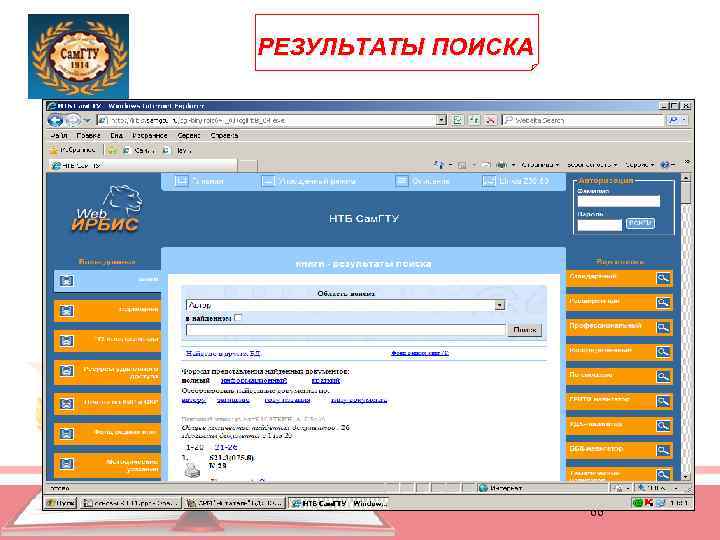Click the red Stop loading icon
Viewport: 720px width, 540px height.
[x=490, y=120]
